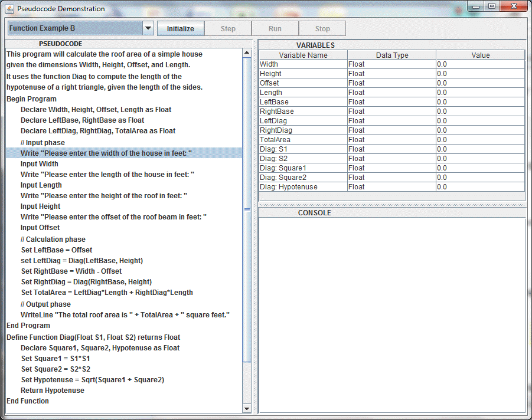Click the Java icon in the title bar
The width and height of the screenshot is (532, 420).
point(10,9)
